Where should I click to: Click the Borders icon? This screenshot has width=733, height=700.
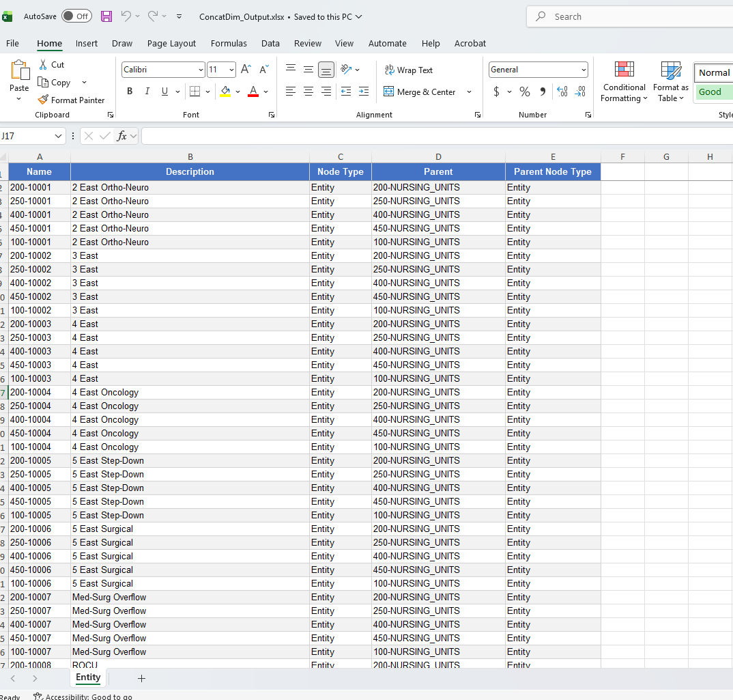[195, 92]
